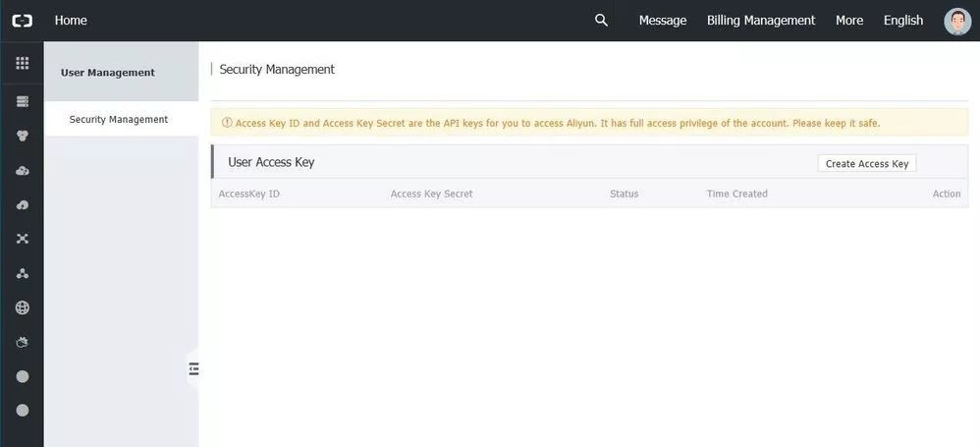This screenshot has height=447, width=980.
Task: Click the Status column header
Action: pos(624,195)
